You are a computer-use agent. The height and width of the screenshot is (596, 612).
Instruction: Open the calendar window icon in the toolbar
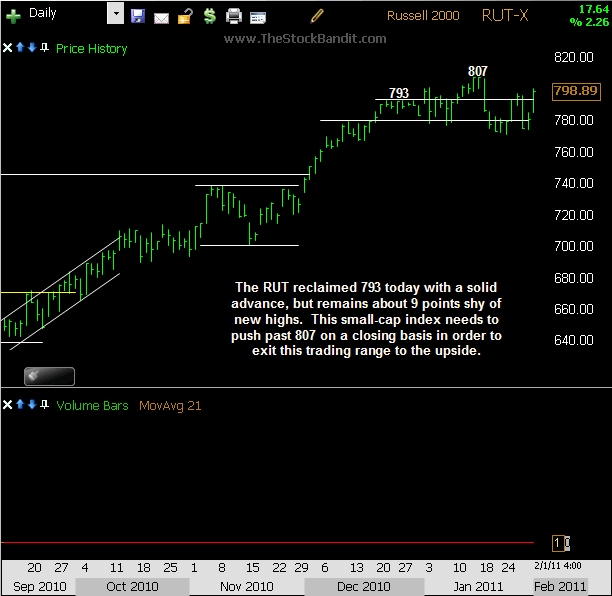(x=258, y=15)
